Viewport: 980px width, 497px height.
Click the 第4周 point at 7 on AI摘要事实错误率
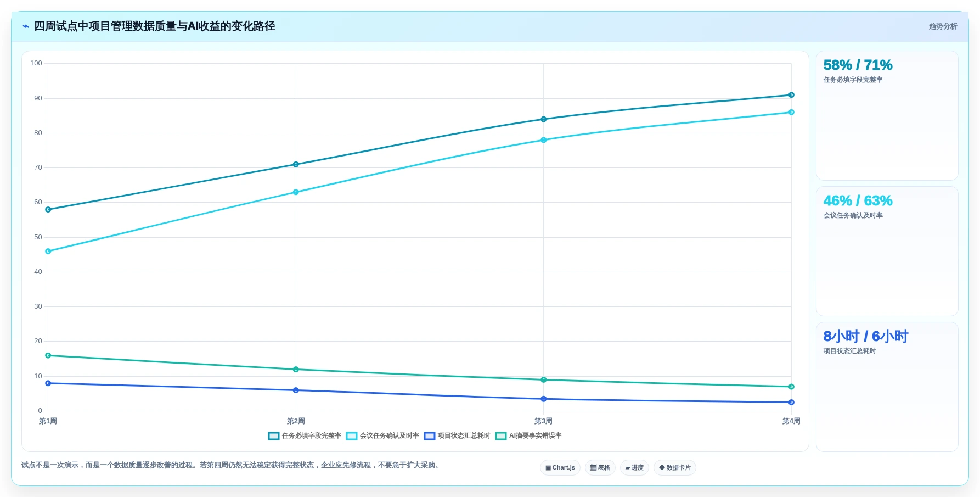point(791,387)
